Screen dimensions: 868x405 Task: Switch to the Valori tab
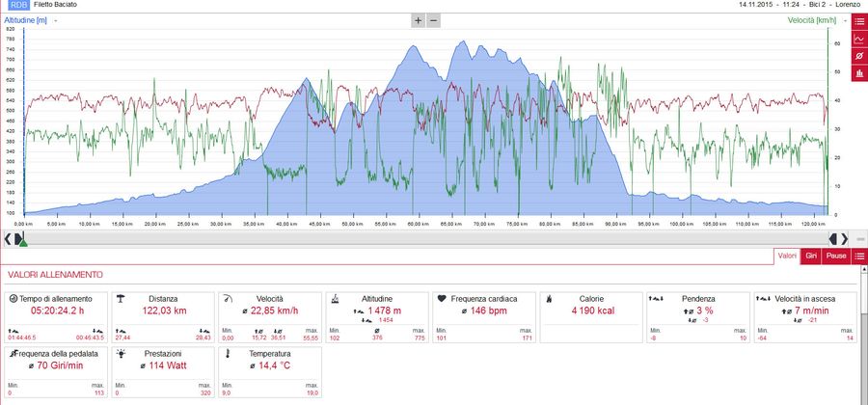coord(787,256)
